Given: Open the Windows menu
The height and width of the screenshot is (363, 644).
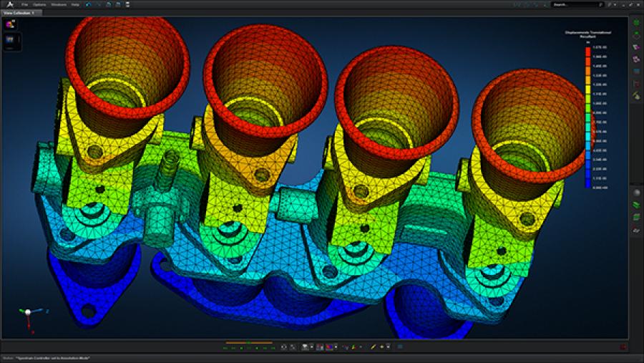Looking at the screenshot, I should (59, 4).
